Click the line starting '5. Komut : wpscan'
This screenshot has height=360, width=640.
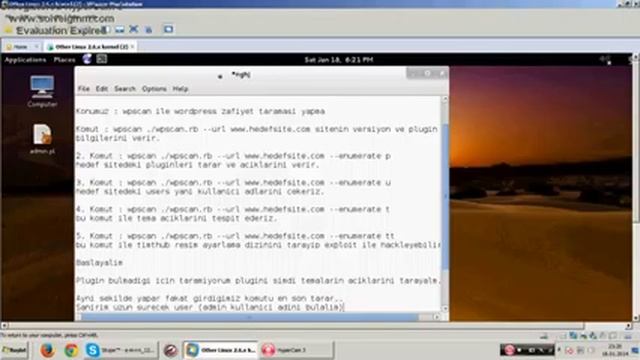click(x=235, y=236)
